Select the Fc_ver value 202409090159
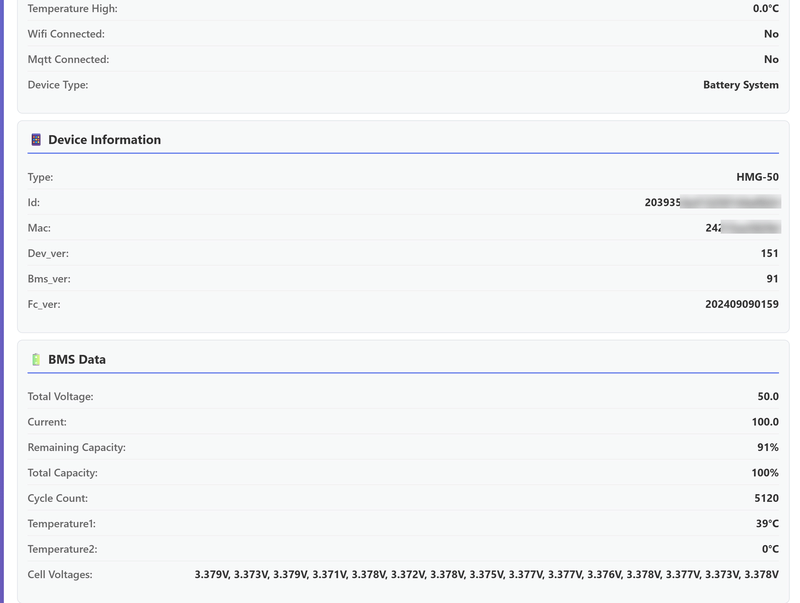The height and width of the screenshot is (603, 800). [741, 304]
